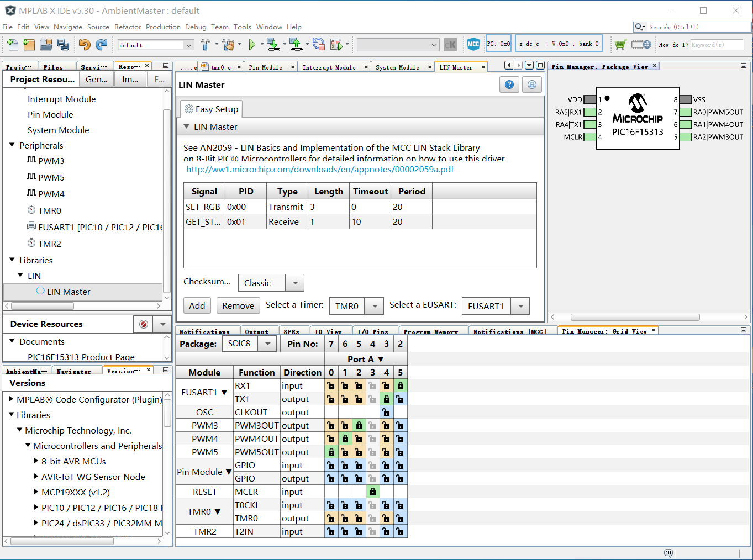The height and width of the screenshot is (560, 753).
Task: Click the TMR0 timer clock icon
Action: pos(31,210)
